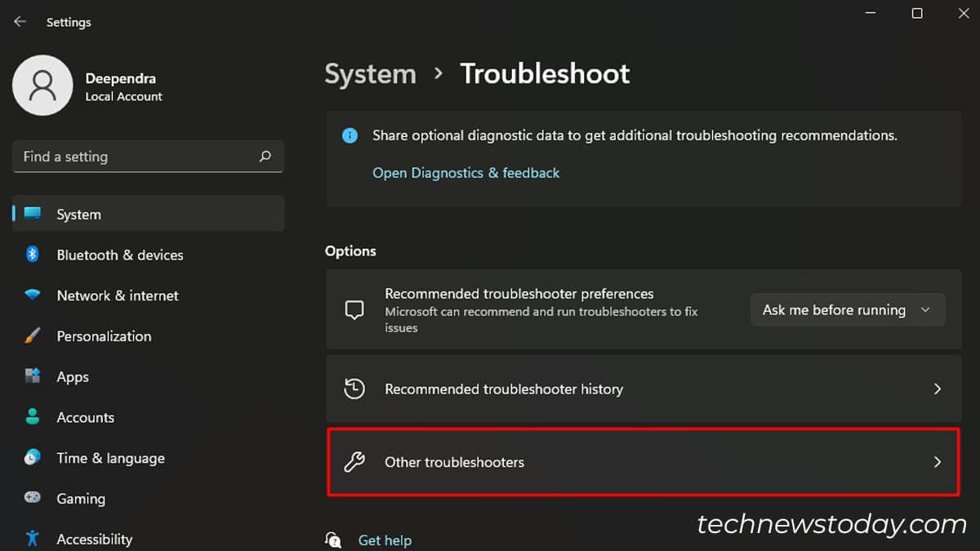Click the Get help headset icon
The width and height of the screenshot is (980, 551).
tap(333, 540)
